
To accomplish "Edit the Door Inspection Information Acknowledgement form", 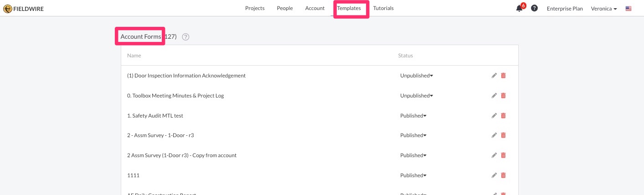I will coord(494,76).
